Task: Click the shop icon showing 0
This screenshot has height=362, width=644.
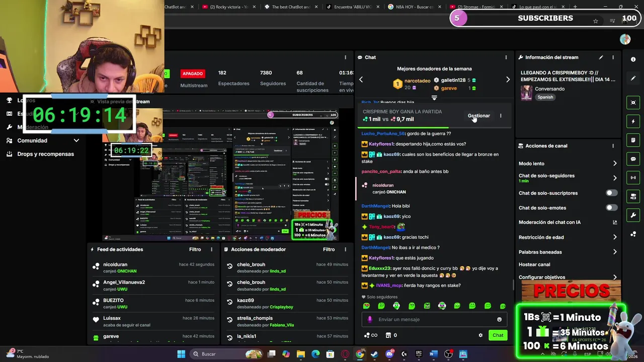Action: [x=391, y=335]
